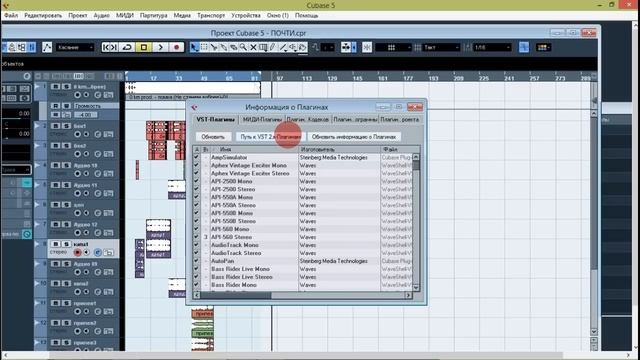640x360 pixels.
Task: Go to previous marker in transport toolbar
Action: (106, 47)
